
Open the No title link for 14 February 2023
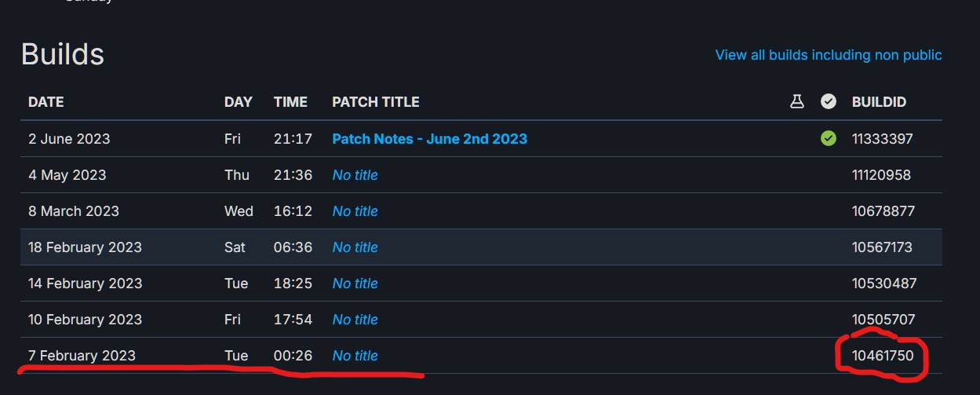tap(355, 283)
